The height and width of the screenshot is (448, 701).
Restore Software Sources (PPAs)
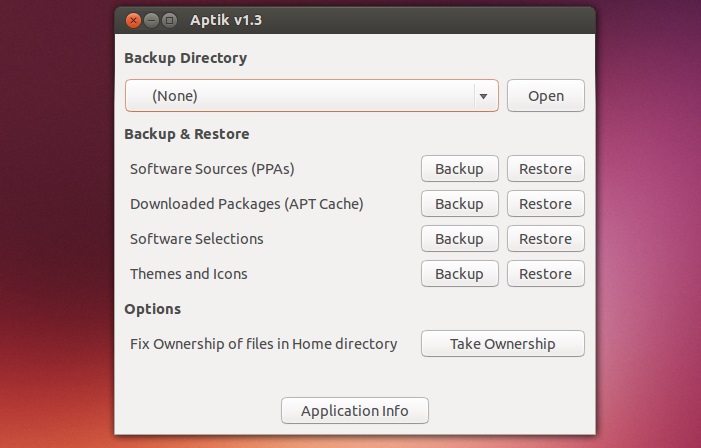(545, 169)
